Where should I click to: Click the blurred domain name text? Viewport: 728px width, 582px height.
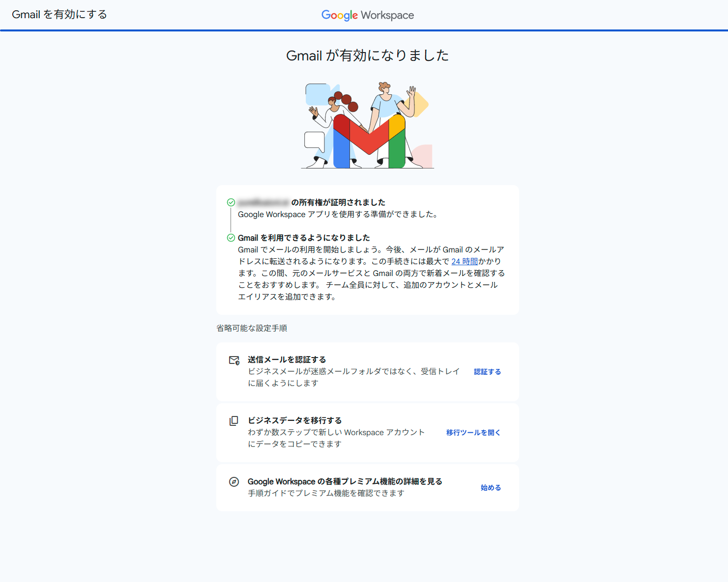[263, 202]
